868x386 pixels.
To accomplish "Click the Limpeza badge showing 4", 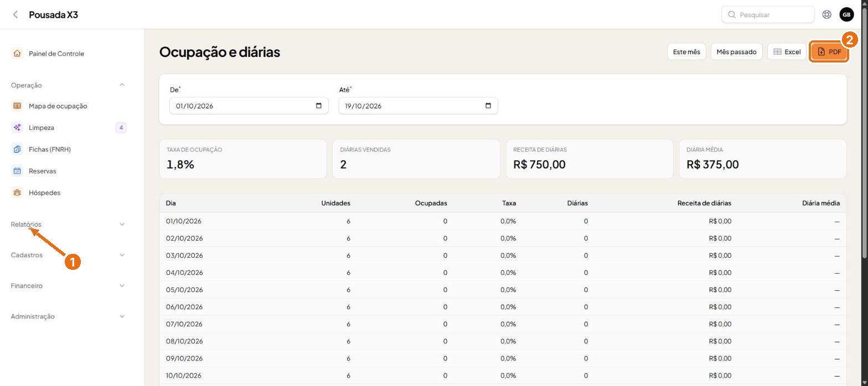I will (x=121, y=128).
